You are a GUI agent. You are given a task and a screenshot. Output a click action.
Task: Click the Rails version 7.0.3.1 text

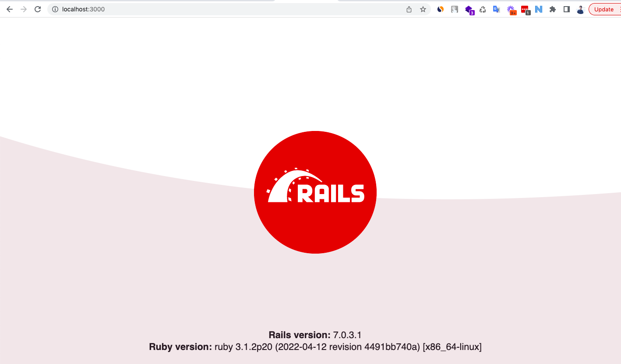point(315,335)
